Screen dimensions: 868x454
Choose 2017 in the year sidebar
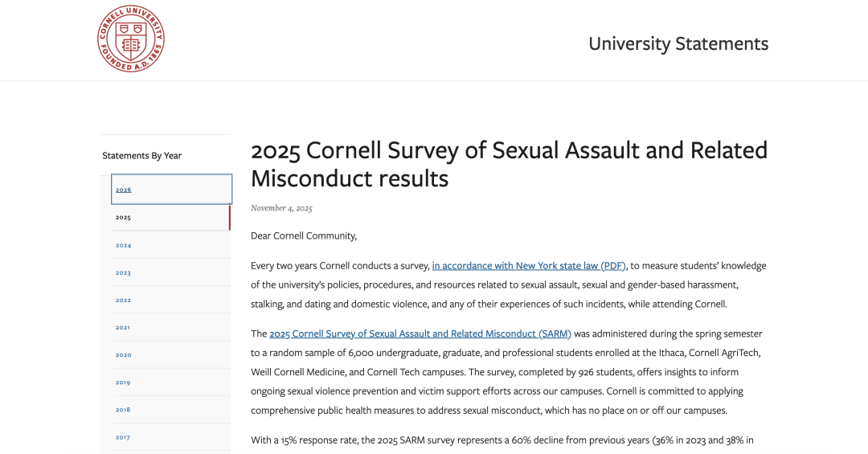pos(170,437)
